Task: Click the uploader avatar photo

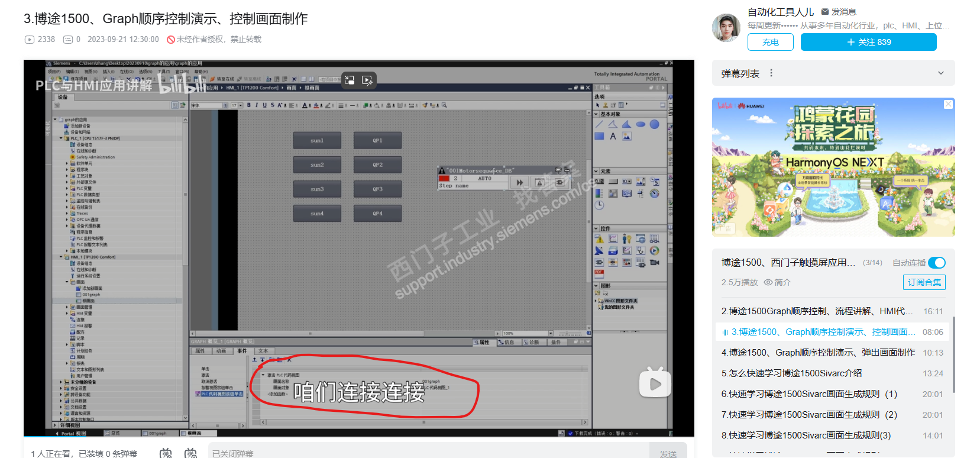Action: click(726, 27)
